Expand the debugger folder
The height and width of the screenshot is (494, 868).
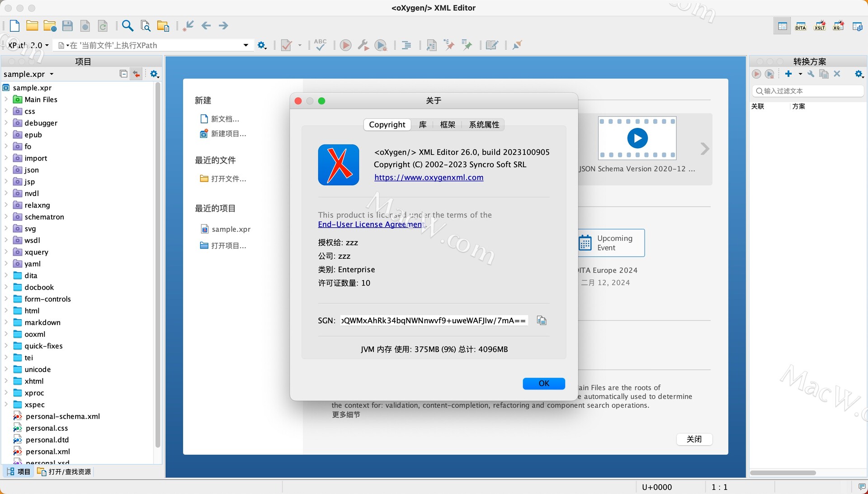pos(6,122)
